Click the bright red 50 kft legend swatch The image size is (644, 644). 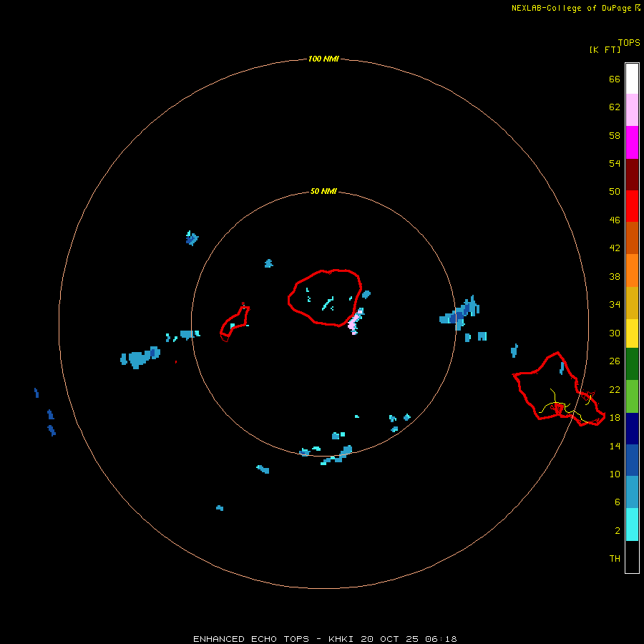[632, 206]
